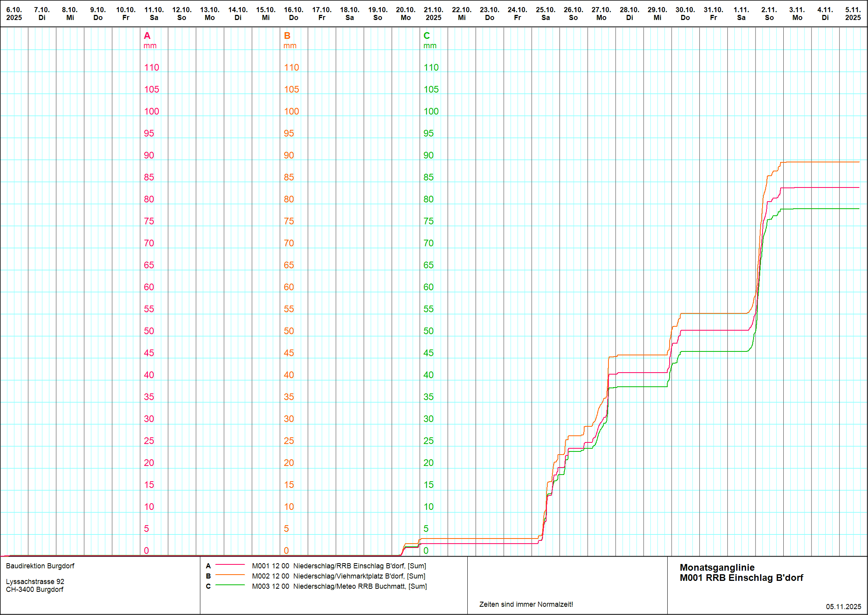The width and height of the screenshot is (868, 615).
Task: Click the pink legend line for M001
Action: 230,565
